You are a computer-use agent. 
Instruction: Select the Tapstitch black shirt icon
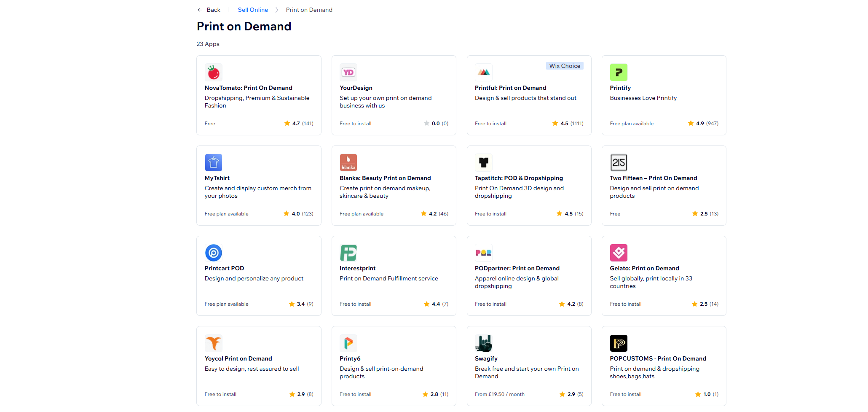(483, 163)
